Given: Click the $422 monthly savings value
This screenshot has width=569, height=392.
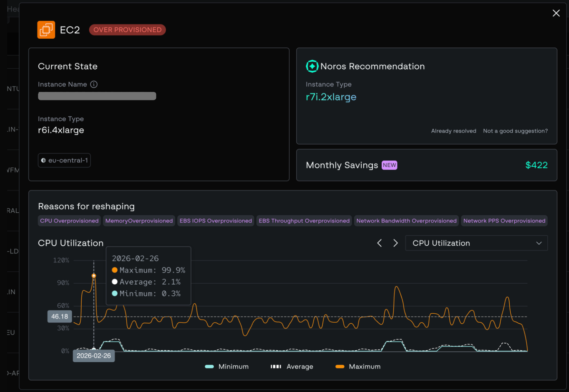Looking at the screenshot, I should pyautogui.click(x=536, y=165).
